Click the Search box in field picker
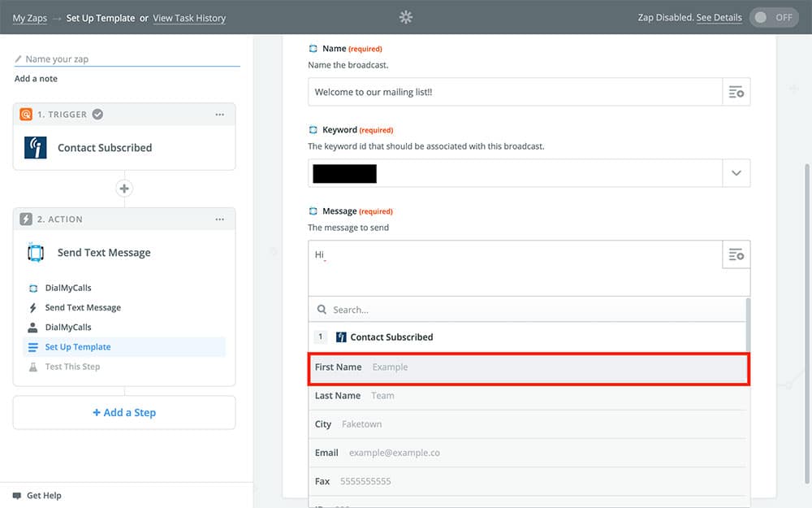The image size is (812, 508). [x=528, y=310]
